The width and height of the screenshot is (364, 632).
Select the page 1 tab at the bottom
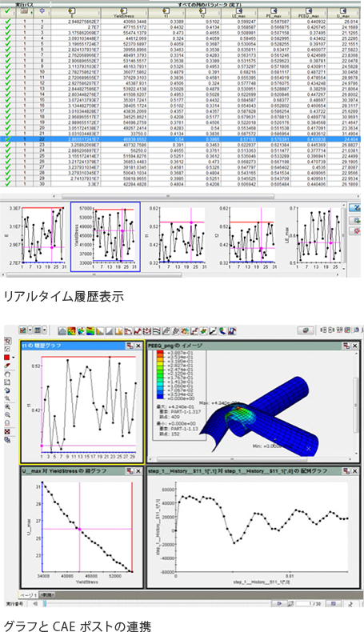click(x=29, y=594)
